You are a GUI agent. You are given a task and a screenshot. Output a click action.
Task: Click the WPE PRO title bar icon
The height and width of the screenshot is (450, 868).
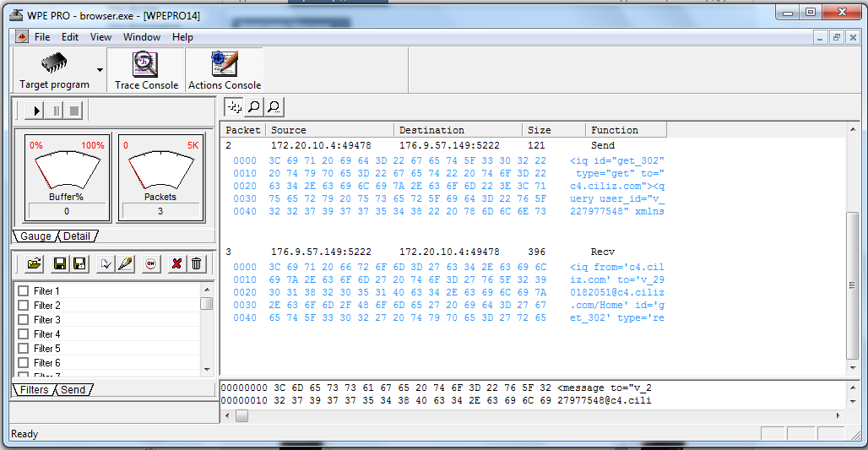pos(17,15)
